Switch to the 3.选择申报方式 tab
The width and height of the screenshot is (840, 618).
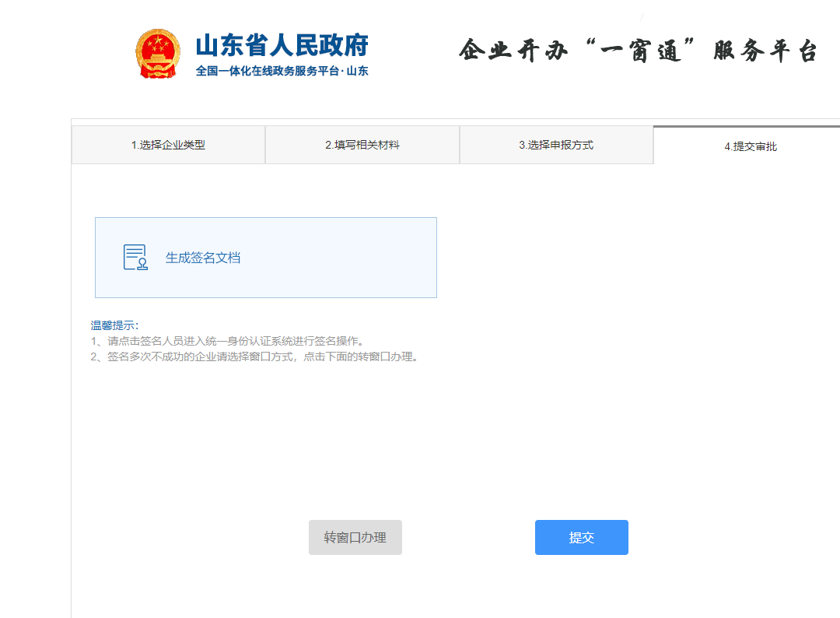(556, 145)
